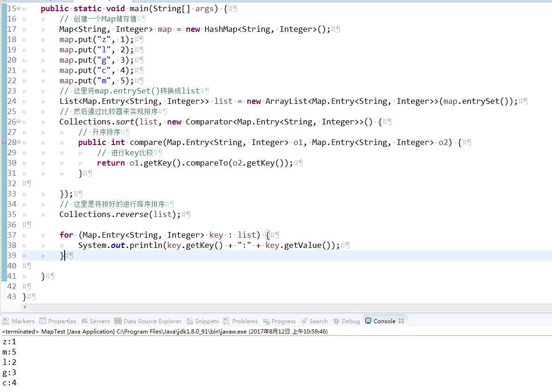Click console output line g:3
Viewport: 552px width, 392px height.
pyautogui.click(x=9, y=372)
